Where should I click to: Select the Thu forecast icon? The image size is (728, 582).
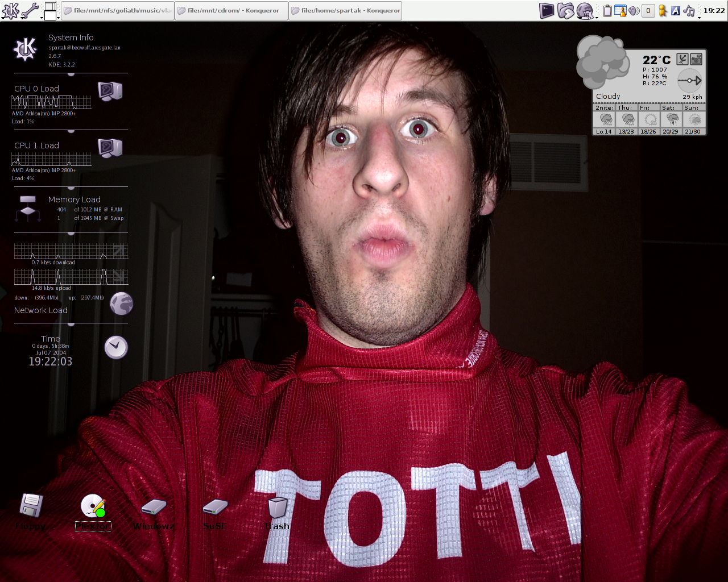click(x=628, y=119)
